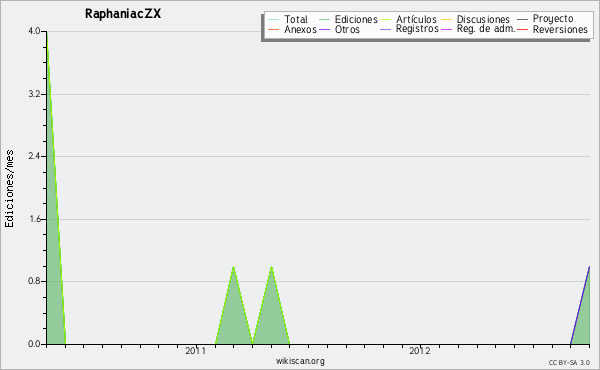Click the 3.2 y-axis label

click(x=34, y=94)
